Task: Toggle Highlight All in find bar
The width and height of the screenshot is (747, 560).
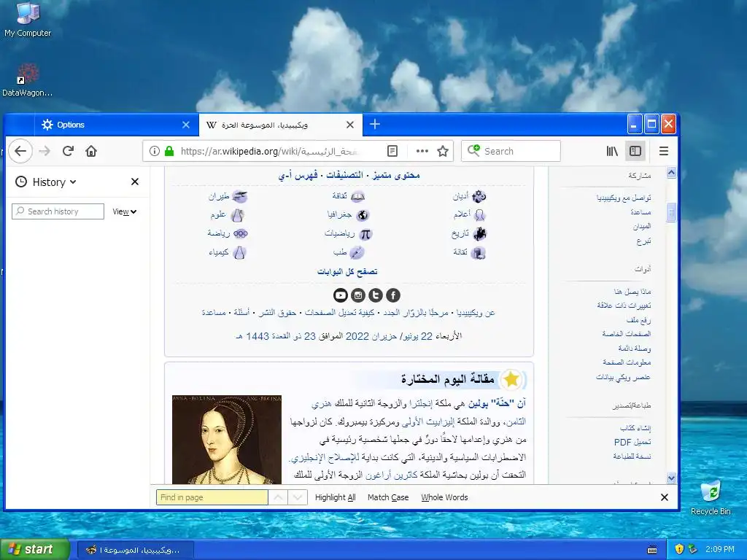Action: [336, 497]
